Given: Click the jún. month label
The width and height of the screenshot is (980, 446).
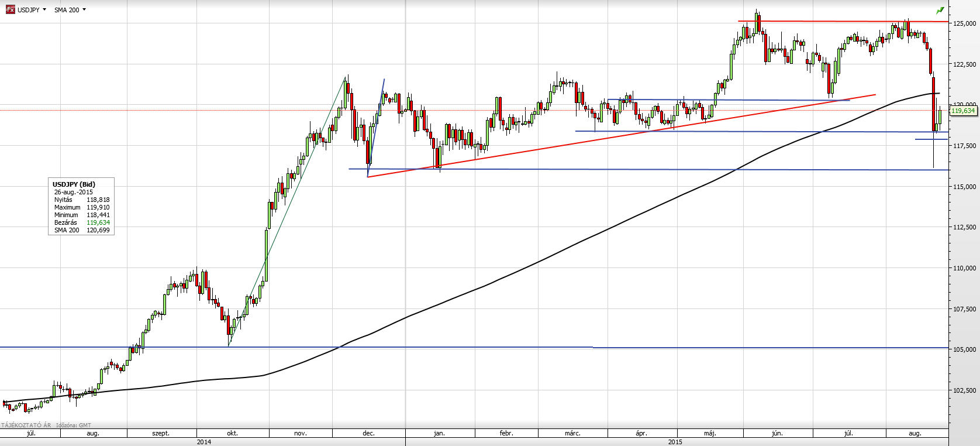Looking at the screenshot, I should 777,434.
